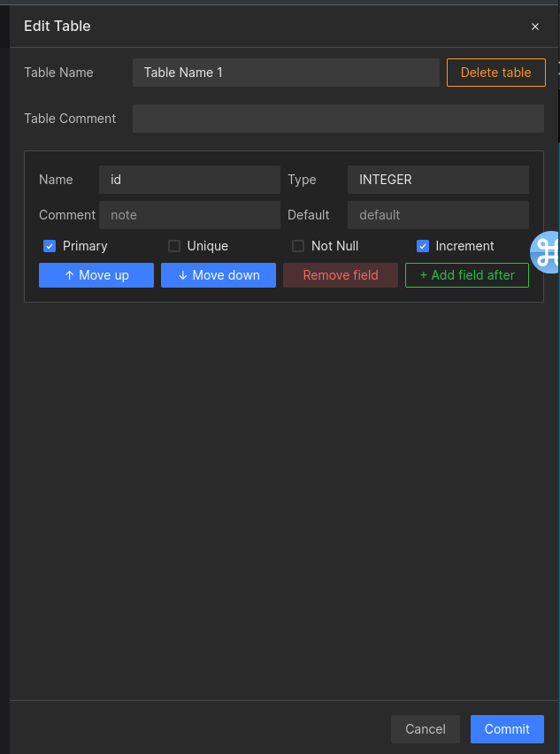The width and height of the screenshot is (560, 754).
Task: Add a new field after id
Action: [x=466, y=275]
